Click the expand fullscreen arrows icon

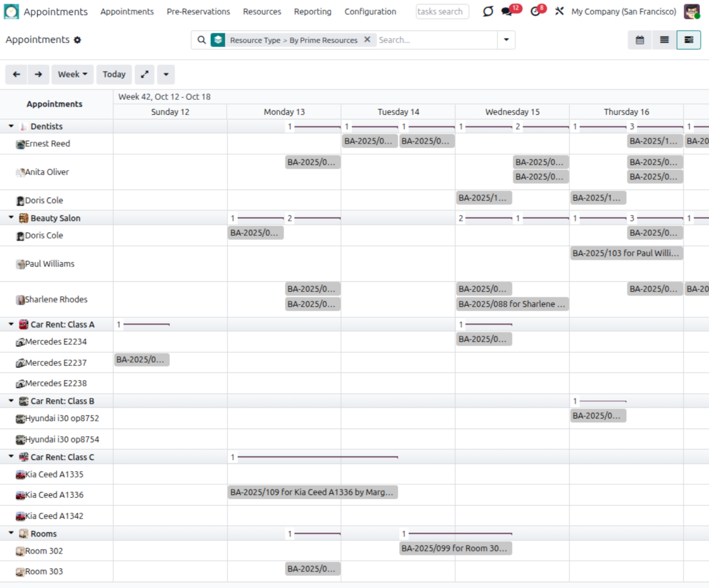coord(144,75)
